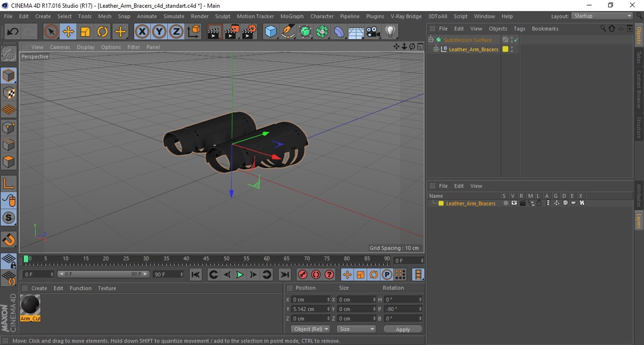Play the animation forward
Viewport: 644px width, 345px height.
[240, 275]
